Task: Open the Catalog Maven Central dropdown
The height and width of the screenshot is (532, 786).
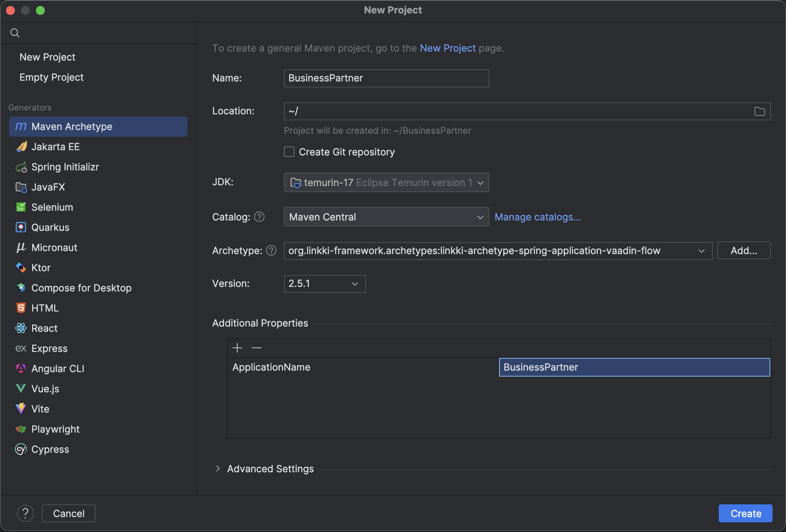Action: tap(386, 217)
